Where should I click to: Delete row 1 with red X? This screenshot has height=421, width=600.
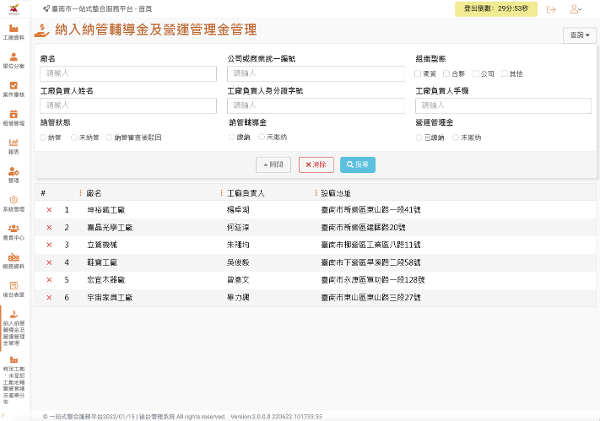[49, 210]
